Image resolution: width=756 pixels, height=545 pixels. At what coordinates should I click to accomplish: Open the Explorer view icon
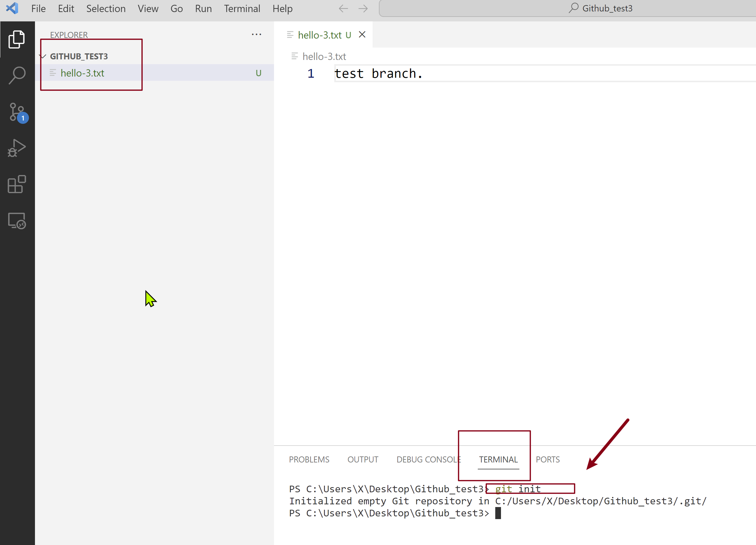click(x=17, y=39)
